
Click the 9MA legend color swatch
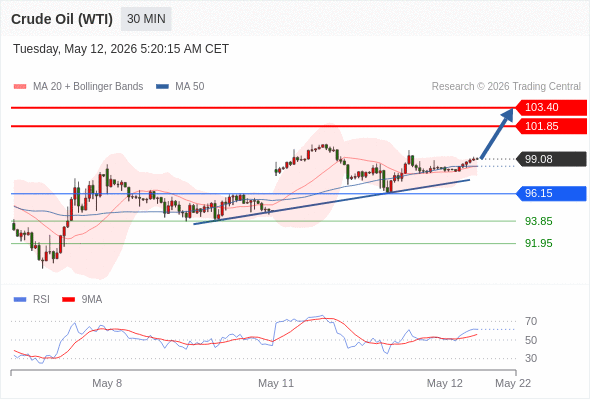(x=68, y=300)
